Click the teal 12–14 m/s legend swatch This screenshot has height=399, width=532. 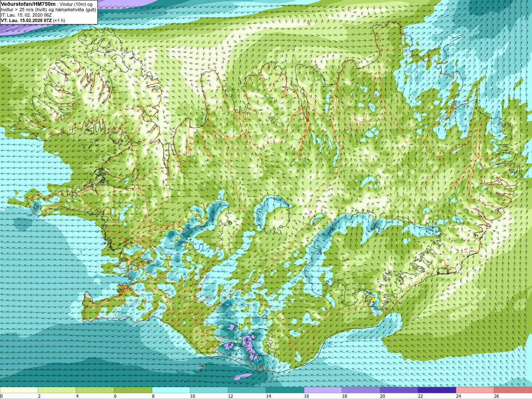pos(247,390)
